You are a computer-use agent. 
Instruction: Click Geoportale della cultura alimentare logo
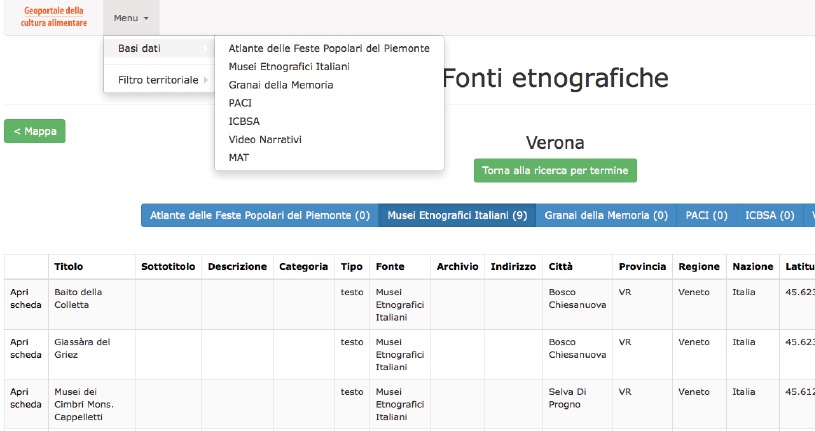54,17
